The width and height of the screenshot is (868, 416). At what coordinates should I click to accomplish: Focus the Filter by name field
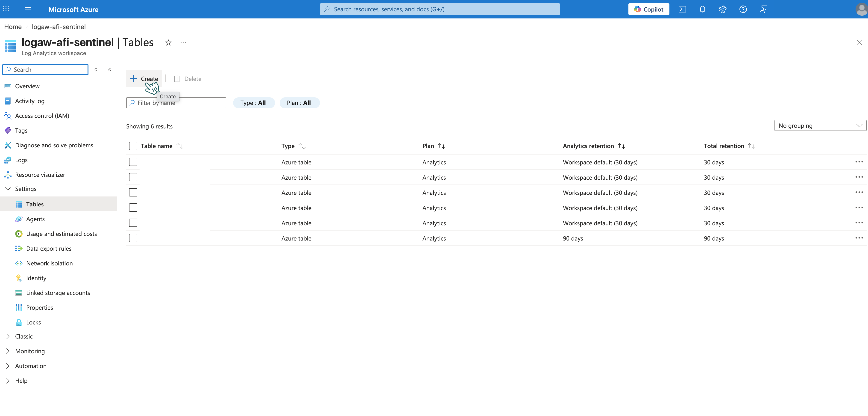(x=176, y=103)
